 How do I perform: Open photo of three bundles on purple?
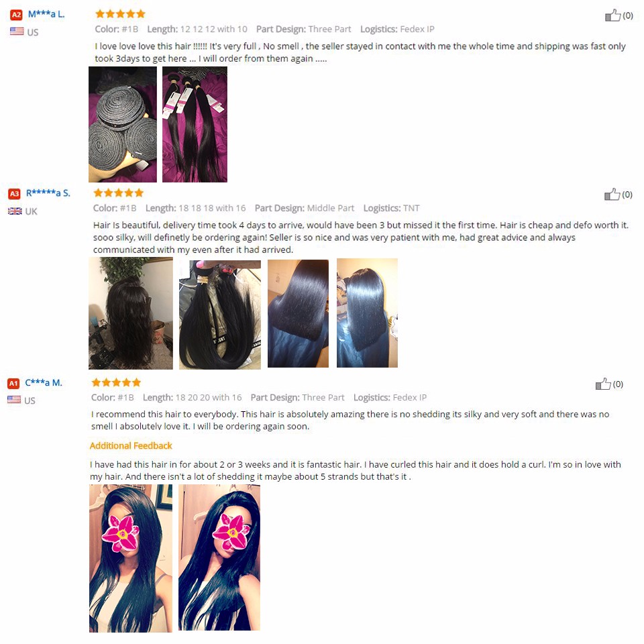click(195, 125)
